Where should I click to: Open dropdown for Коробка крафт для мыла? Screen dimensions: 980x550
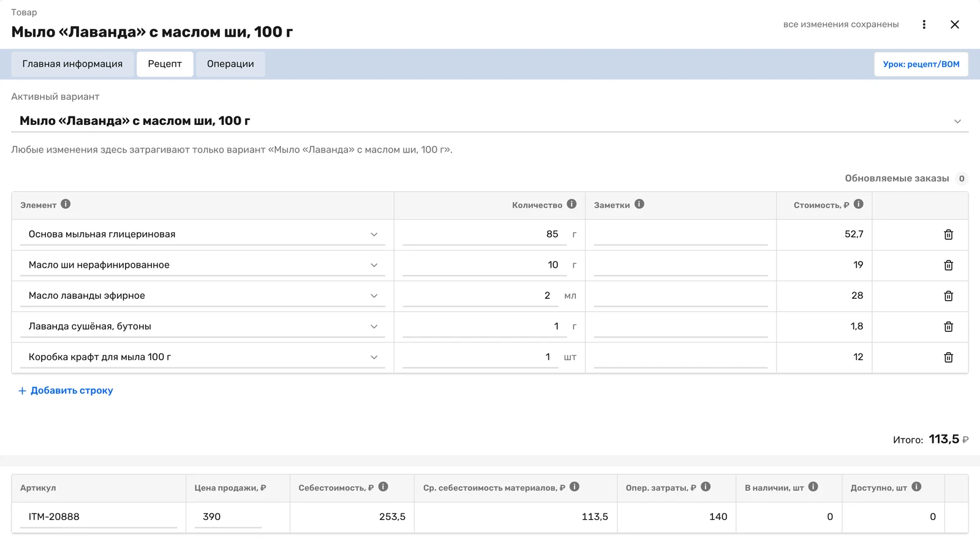(x=374, y=357)
